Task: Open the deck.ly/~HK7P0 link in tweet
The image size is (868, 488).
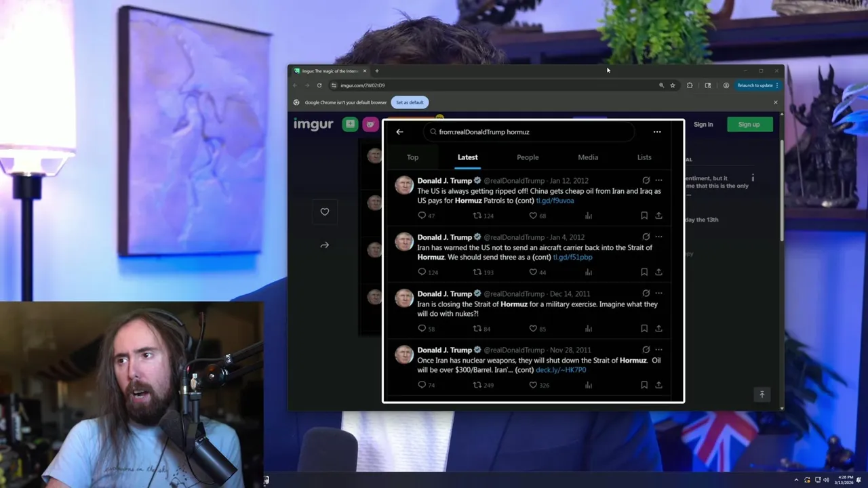Action: pyautogui.click(x=561, y=371)
